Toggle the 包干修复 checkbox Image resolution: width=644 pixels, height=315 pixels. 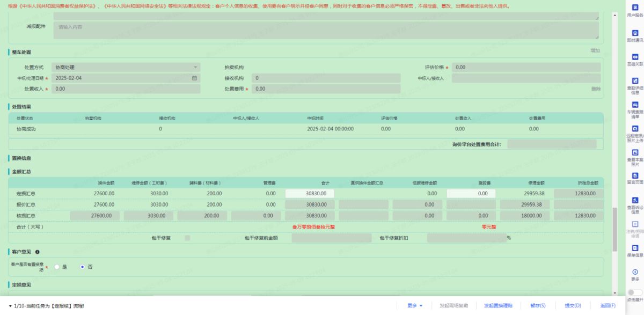187,238
